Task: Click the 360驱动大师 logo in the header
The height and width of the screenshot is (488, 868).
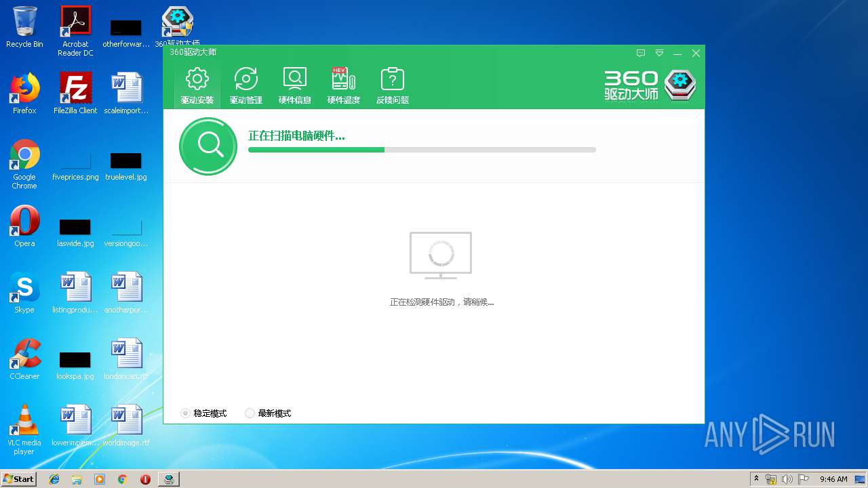Action: (x=650, y=85)
